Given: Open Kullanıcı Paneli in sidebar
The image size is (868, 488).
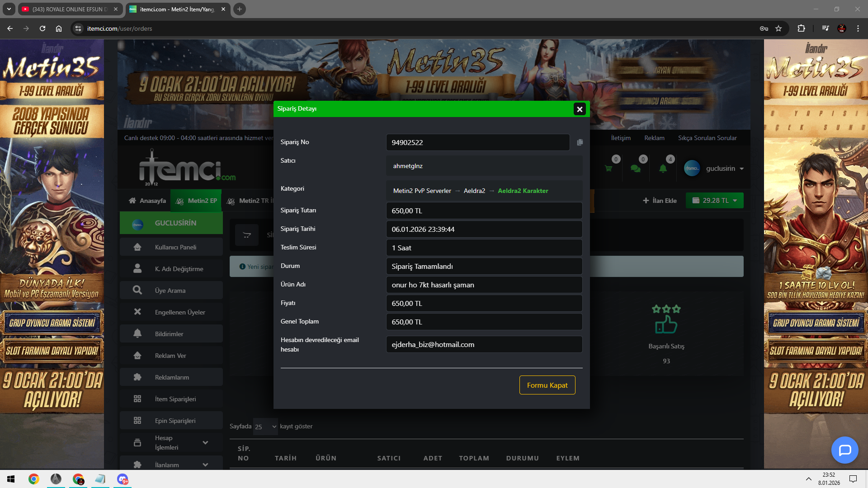Looking at the screenshot, I should [171, 247].
